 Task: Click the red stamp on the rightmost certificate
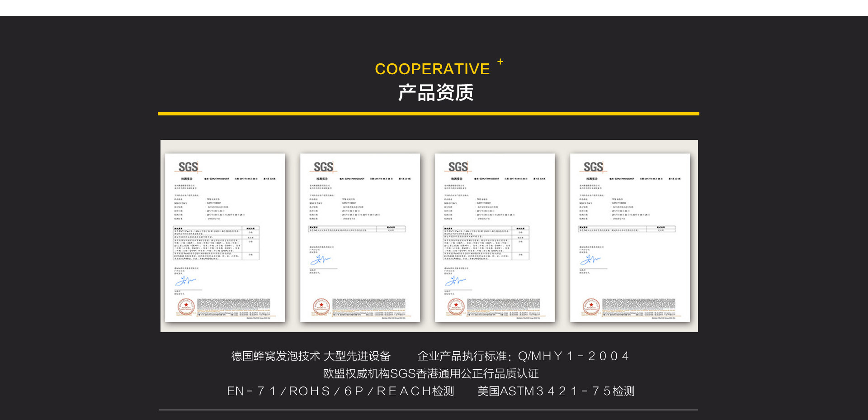pyautogui.click(x=591, y=307)
